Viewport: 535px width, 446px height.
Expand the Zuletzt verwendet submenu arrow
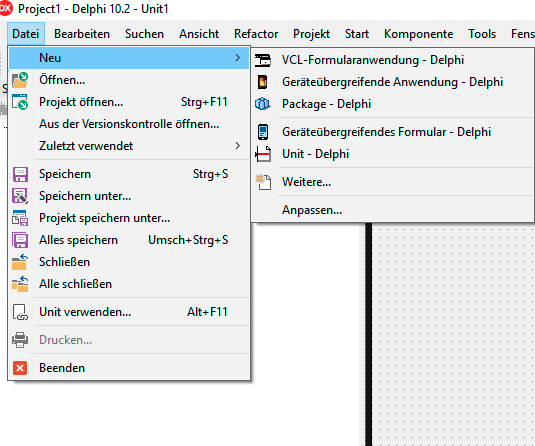[238, 146]
